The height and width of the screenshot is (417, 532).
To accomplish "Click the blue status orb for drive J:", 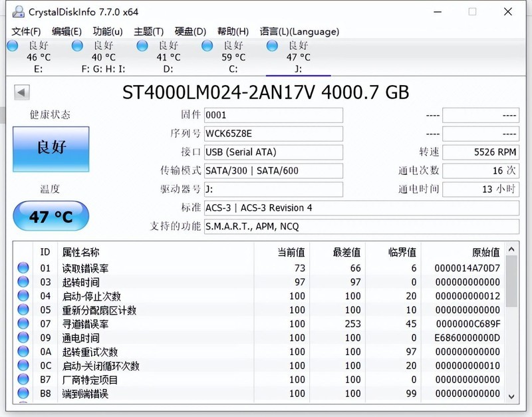I will 272,45.
